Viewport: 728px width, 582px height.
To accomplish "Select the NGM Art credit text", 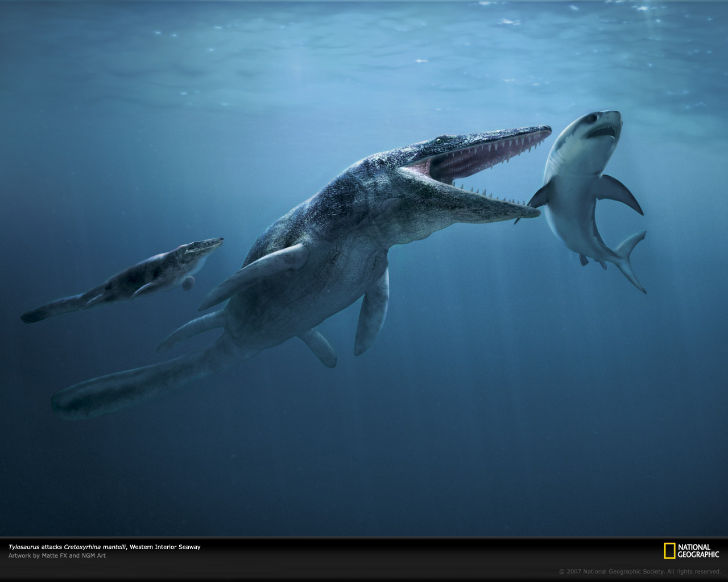I will coord(94,556).
